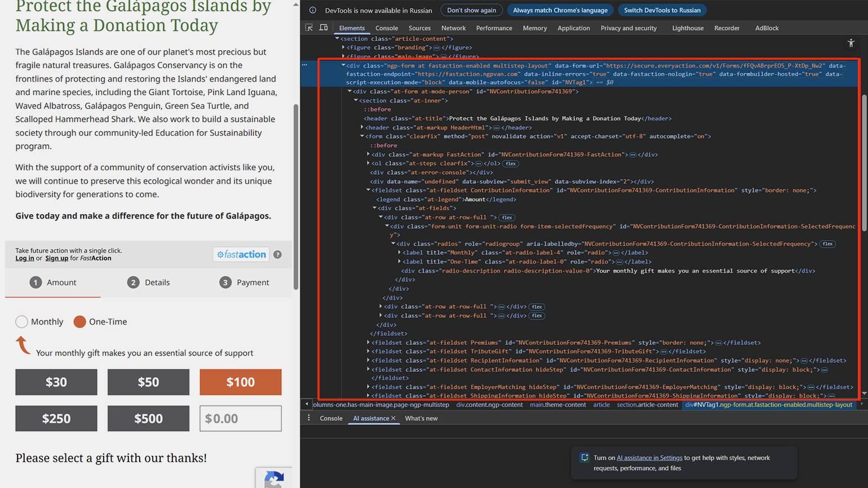Click the accessibility figure icon in Elements panel
868x488 pixels.
(851, 43)
